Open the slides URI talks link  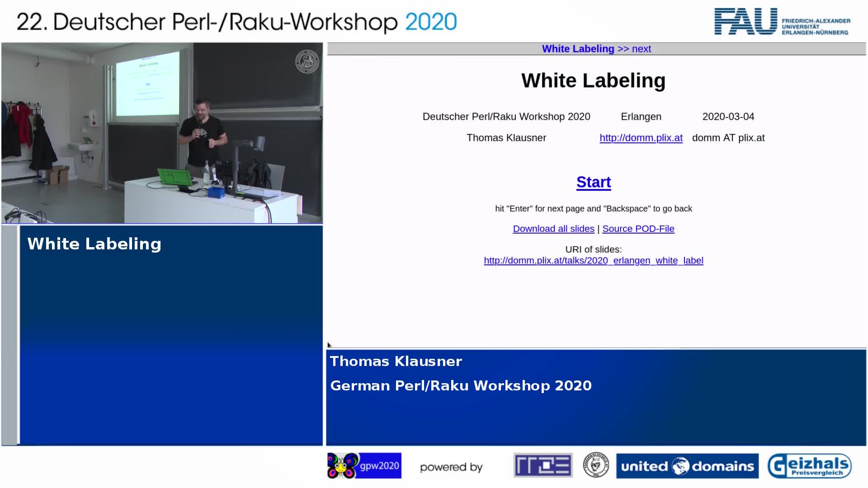(x=593, y=261)
